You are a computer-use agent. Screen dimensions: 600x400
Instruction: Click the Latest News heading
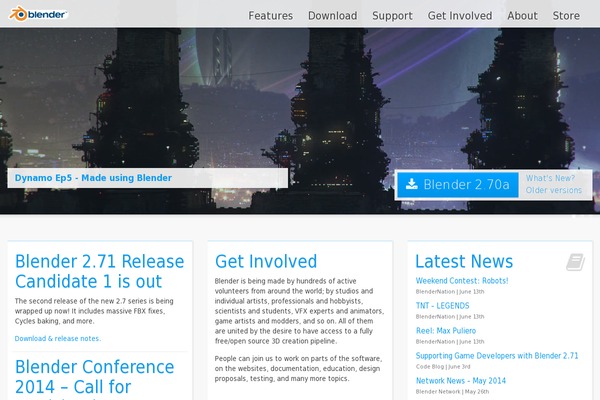(x=464, y=261)
